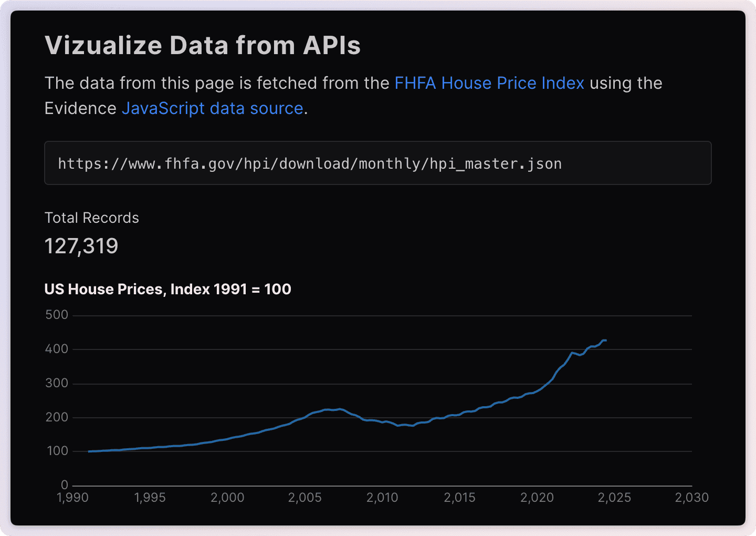Click the blue line's latest endpoint

pyautogui.click(x=606, y=341)
